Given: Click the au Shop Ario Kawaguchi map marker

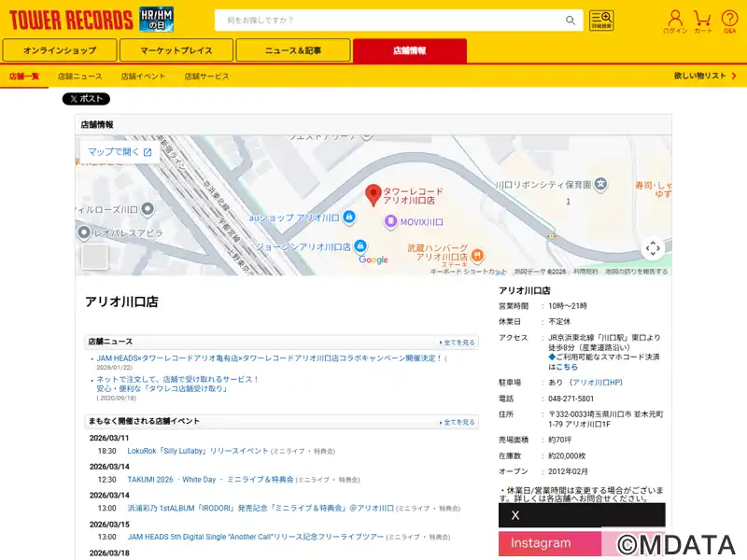Looking at the screenshot, I should (348, 217).
